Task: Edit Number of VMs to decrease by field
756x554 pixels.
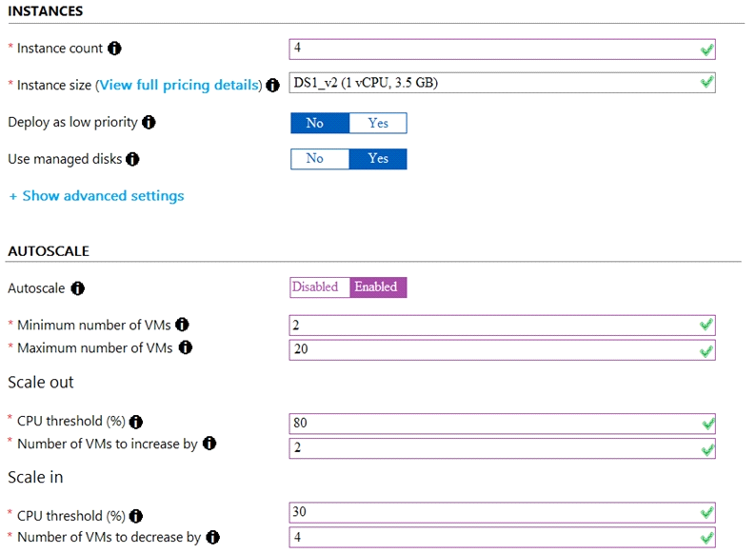Action: (x=503, y=537)
